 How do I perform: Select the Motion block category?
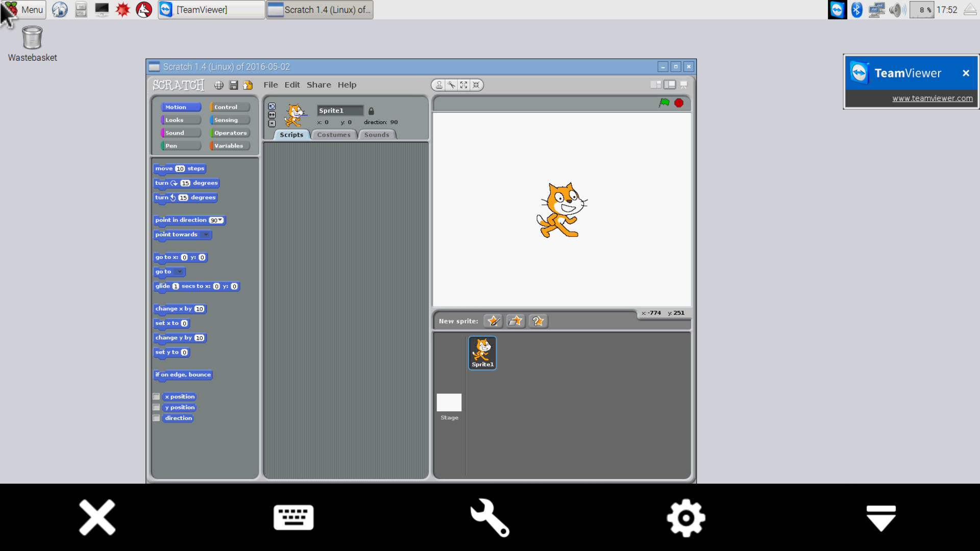[181, 107]
